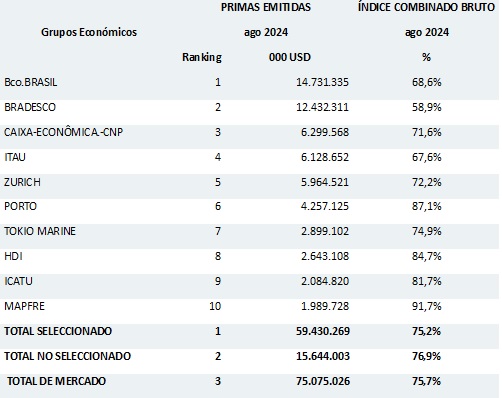Click HDI premium value 2.643.108
Image resolution: width=502 pixels, height=398 pixels.
tap(325, 256)
